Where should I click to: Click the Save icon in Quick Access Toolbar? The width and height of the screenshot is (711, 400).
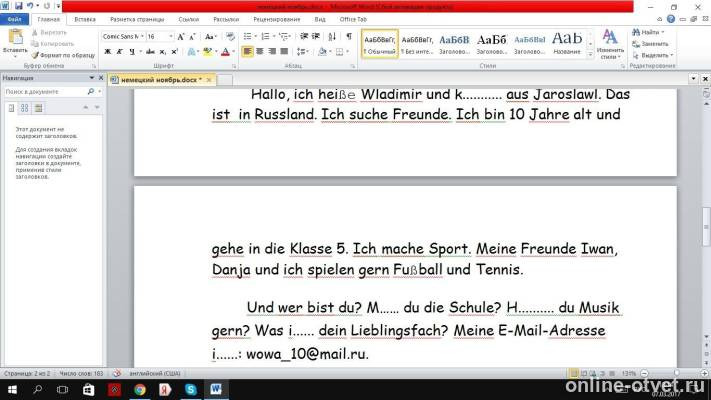coord(19,6)
